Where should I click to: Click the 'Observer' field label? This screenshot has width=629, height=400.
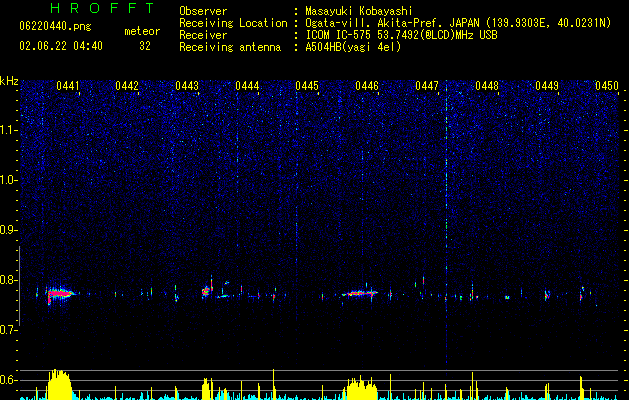(203, 11)
